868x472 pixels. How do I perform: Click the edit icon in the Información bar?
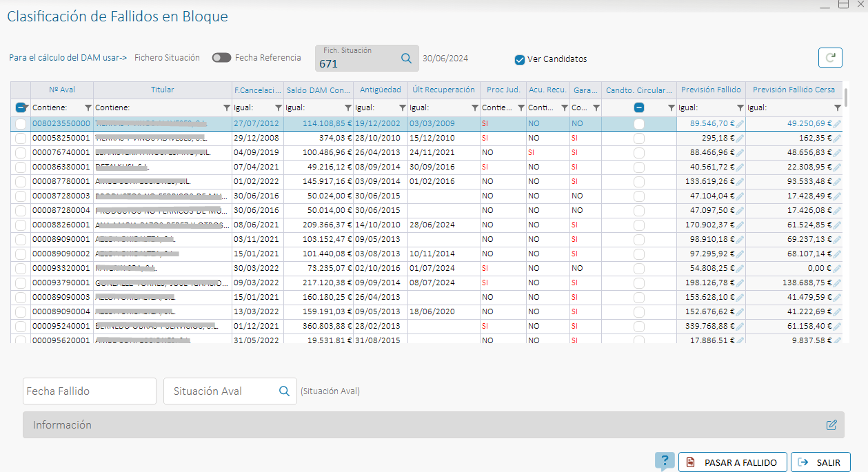tap(831, 425)
